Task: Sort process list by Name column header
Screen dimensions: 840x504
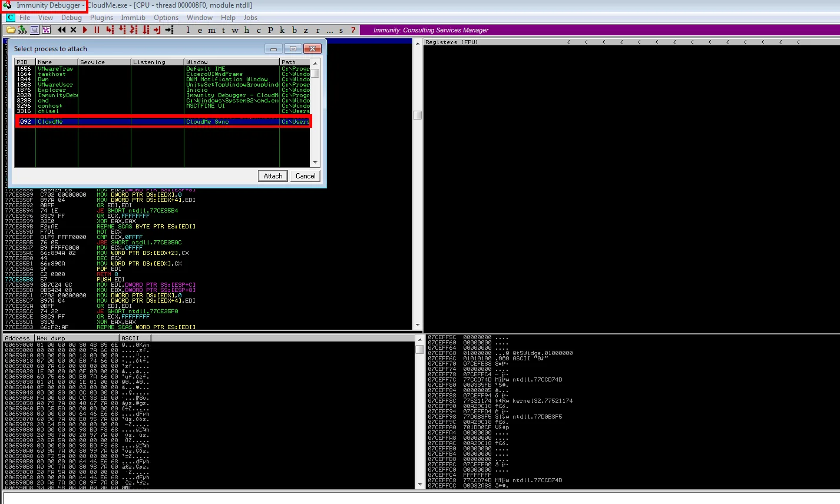Action: (57, 62)
